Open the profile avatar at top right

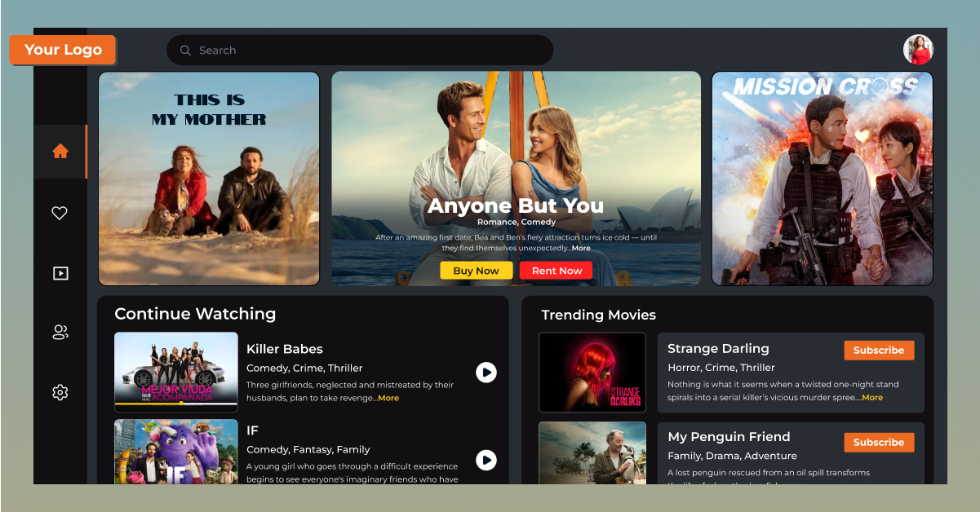(917, 49)
